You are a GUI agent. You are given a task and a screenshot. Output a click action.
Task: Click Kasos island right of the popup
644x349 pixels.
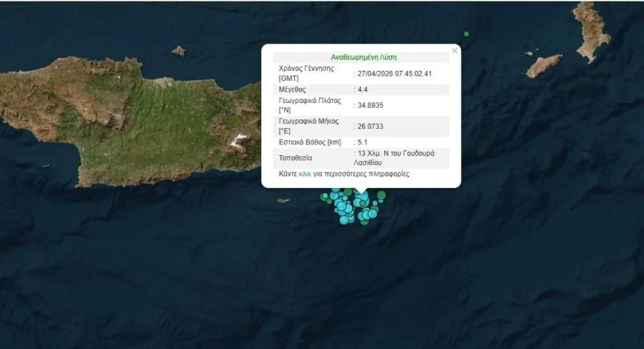coord(545,66)
